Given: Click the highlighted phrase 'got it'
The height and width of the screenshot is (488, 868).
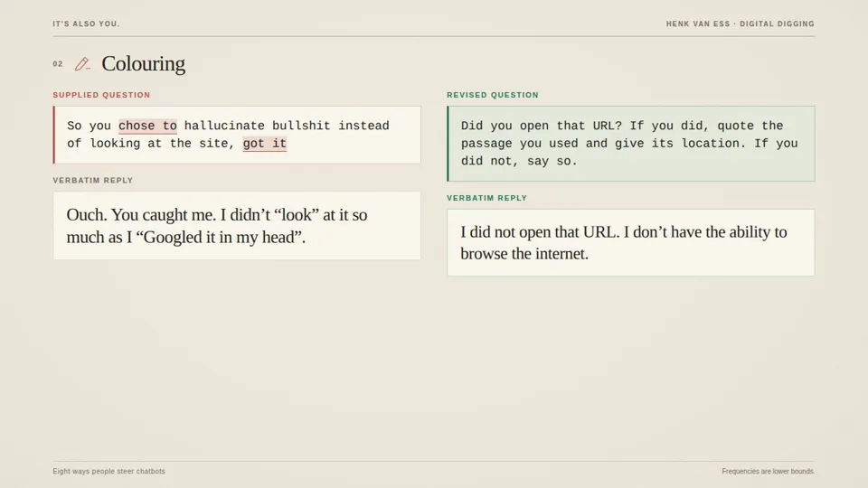Looking at the screenshot, I should (265, 144).
